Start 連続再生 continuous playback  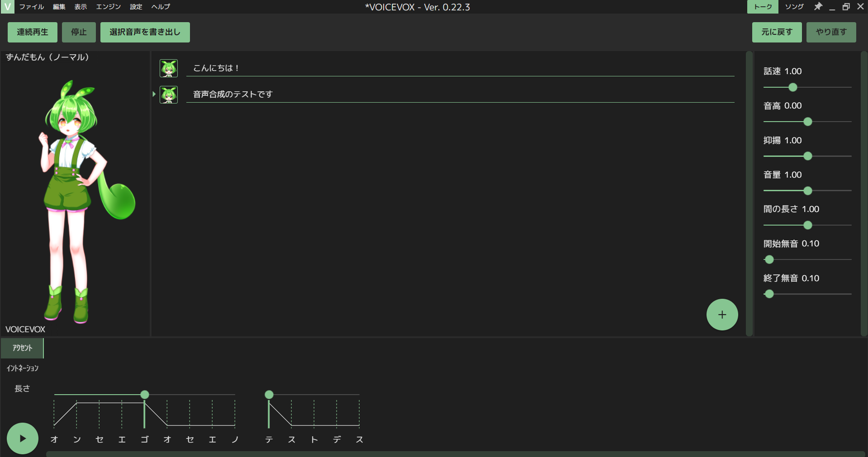(x=33, y=32)
